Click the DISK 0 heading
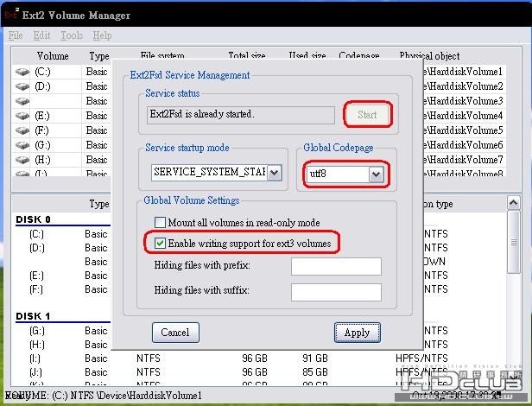 point(33,219)
